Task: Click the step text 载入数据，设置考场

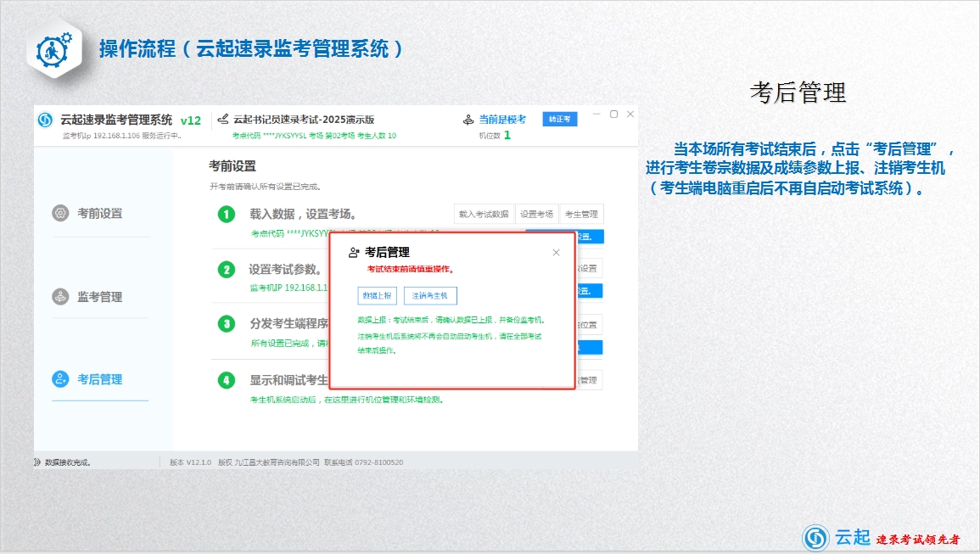Action: 303,214
